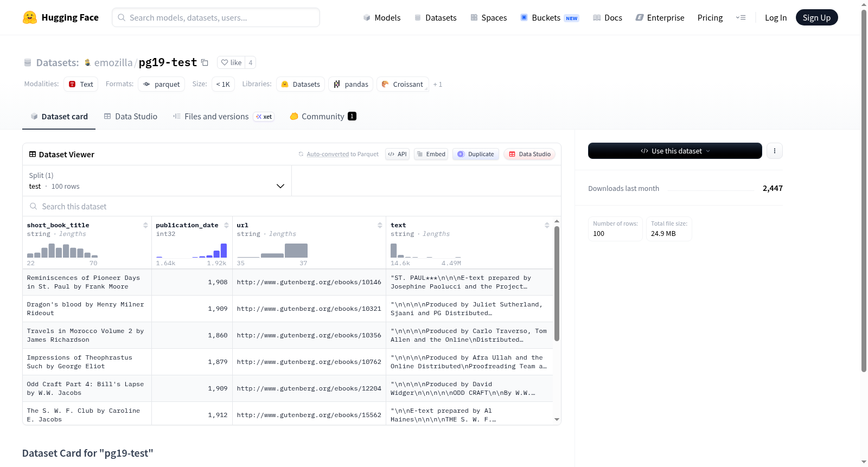The width and height of the screenshot is (868, 467).
Task: Open Data Studio from the viewer header
Action: pos(529,154)
